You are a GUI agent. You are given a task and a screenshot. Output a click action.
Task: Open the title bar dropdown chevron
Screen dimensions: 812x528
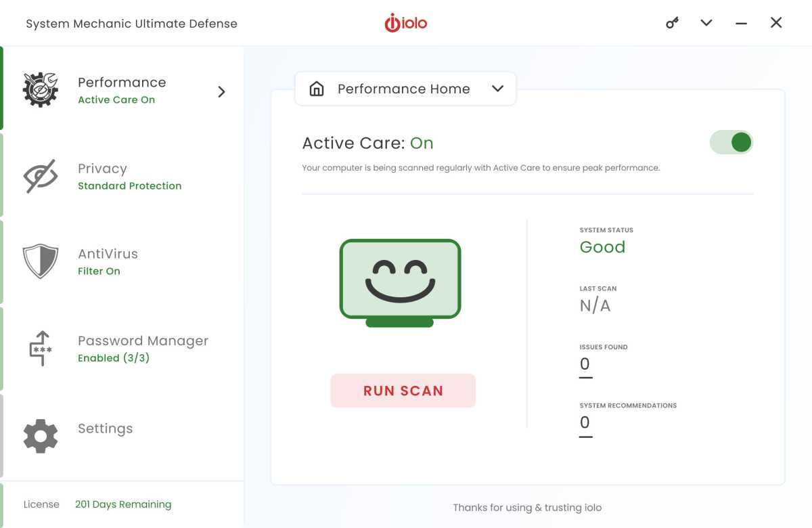point(706,23)
